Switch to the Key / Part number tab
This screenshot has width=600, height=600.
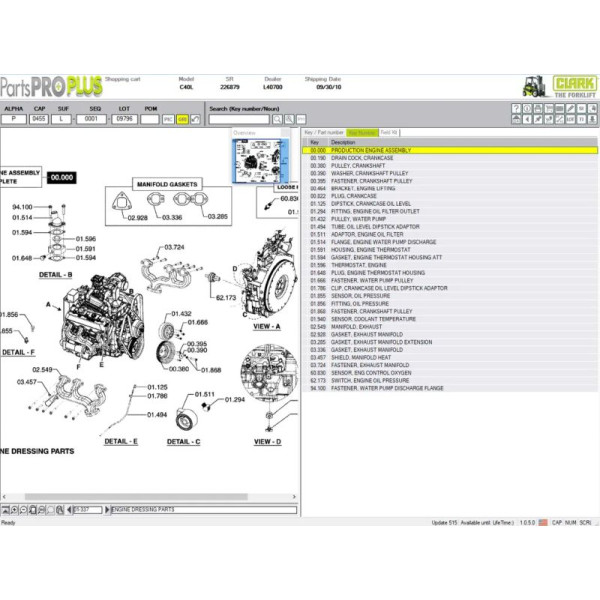(x=324, y=132)
